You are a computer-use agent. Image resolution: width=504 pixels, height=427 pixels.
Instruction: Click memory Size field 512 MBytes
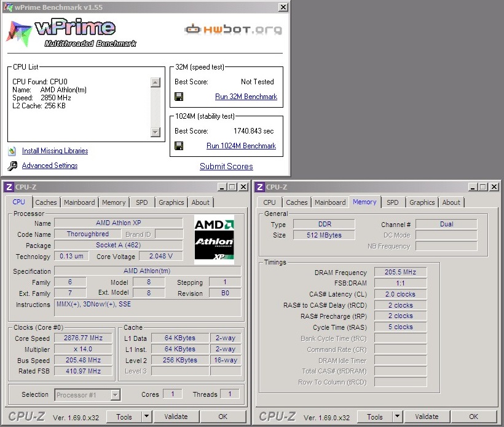point(324,235)
